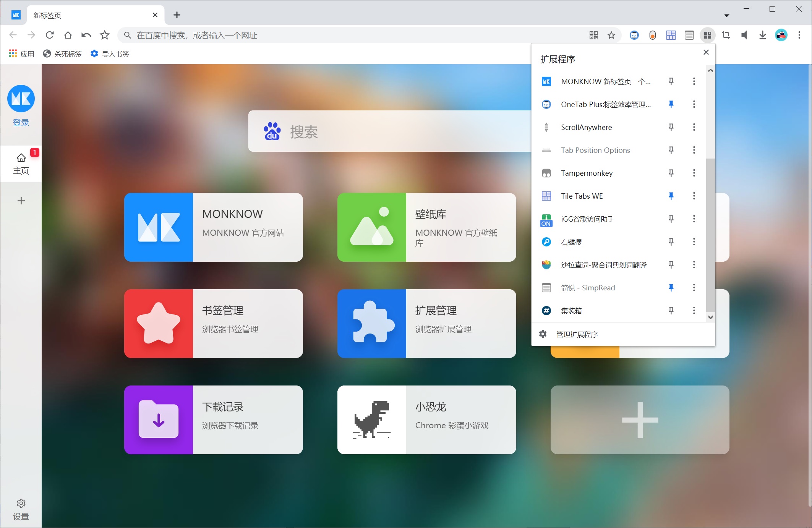Click 管理扩展程序 at panel bottom
This screenshot has height=528, width=812.
click(577, 334)
